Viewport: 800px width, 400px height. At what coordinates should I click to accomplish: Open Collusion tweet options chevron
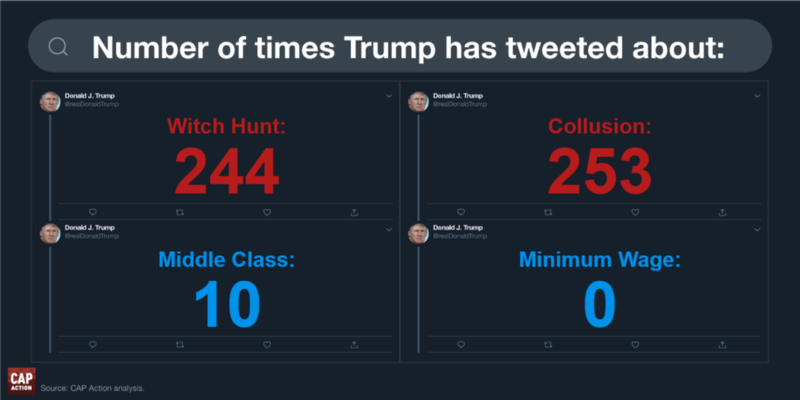point(757,96)
